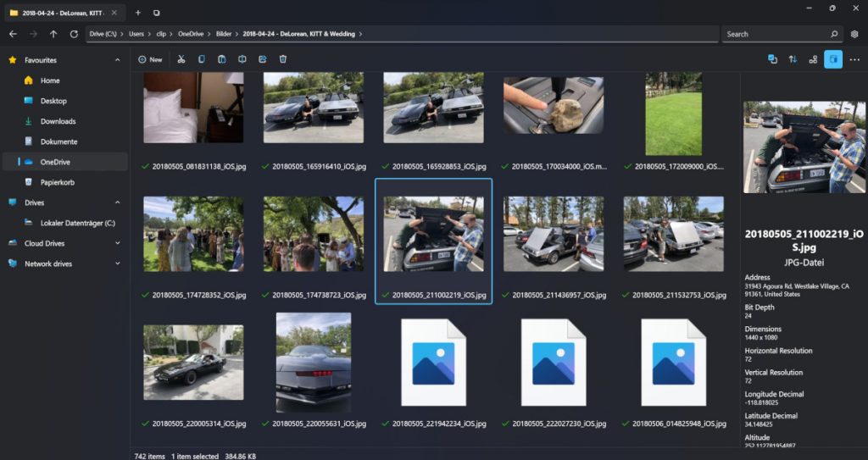
Task: Create item using New button
Action: pyautogui.click(x=150, y=59)
